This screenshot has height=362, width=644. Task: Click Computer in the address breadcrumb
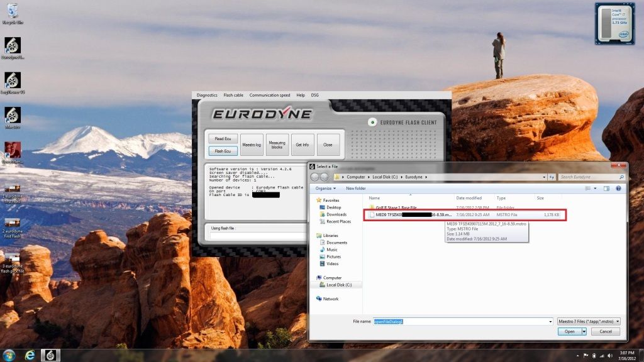(356, 177)
